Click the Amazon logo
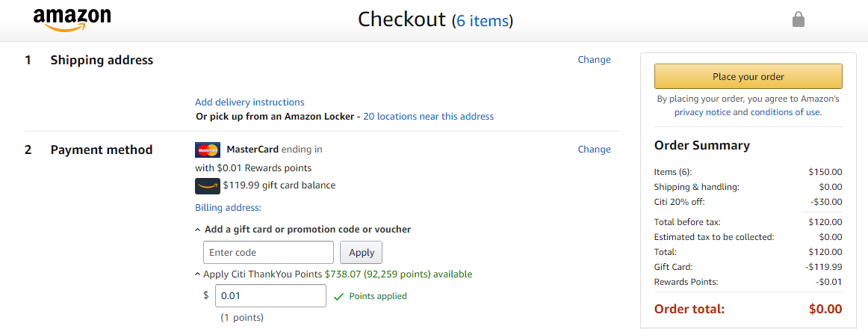The height and width of the screenshot is (329, 868). (72, 20)
